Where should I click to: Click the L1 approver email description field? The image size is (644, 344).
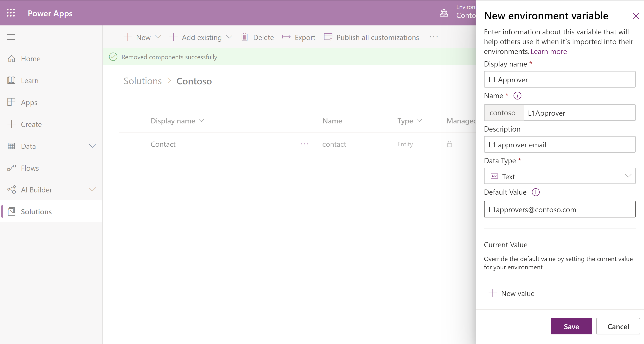[559, 144]
